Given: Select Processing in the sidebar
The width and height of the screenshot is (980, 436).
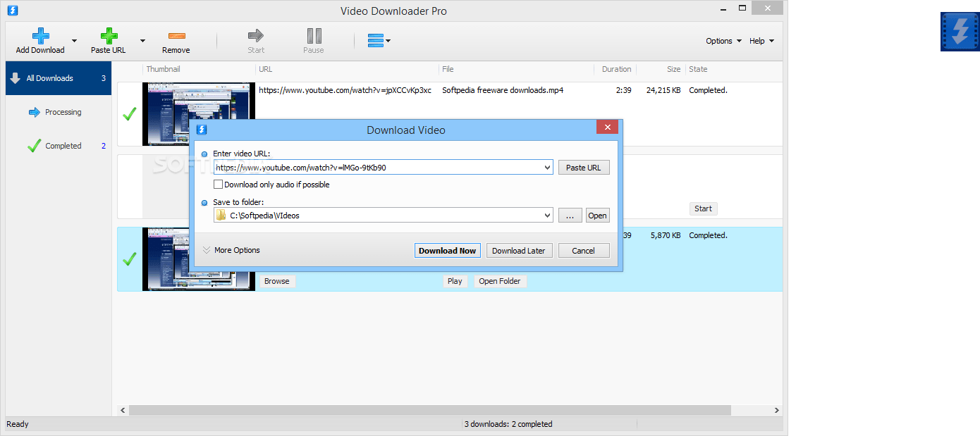Looking at the screenshot, I should click(x=62, y=111).
